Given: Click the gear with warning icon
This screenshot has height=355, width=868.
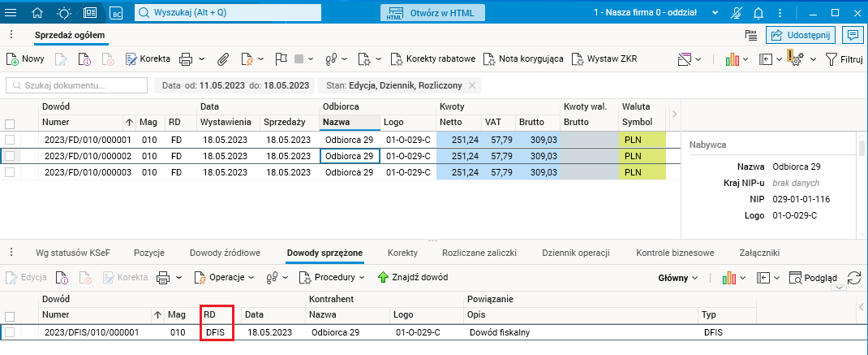Looking at the screenshot, I should click(796, 57).
